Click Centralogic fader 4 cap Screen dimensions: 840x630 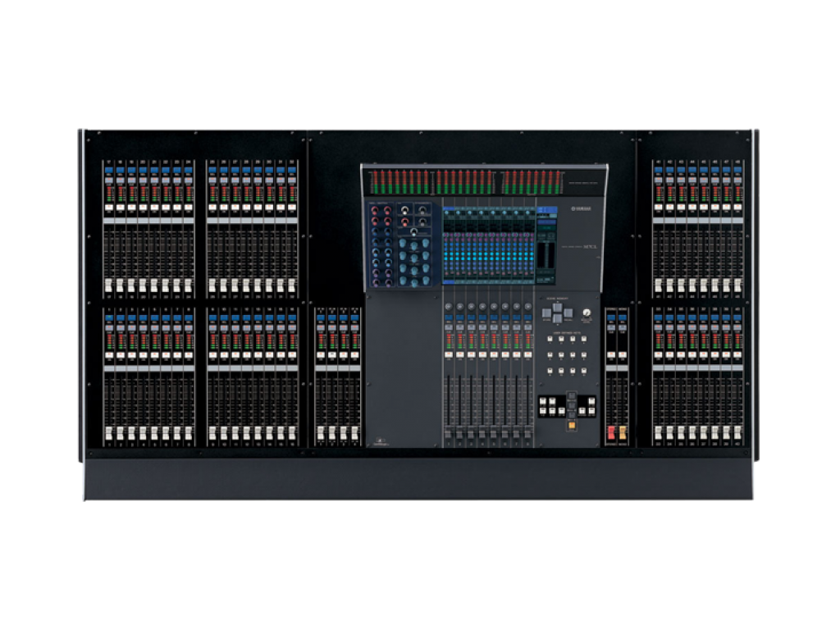point(482,433)
